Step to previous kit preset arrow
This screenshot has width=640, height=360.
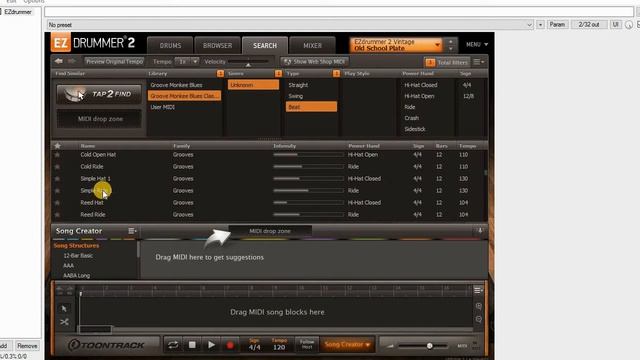(x=451, y=42)
